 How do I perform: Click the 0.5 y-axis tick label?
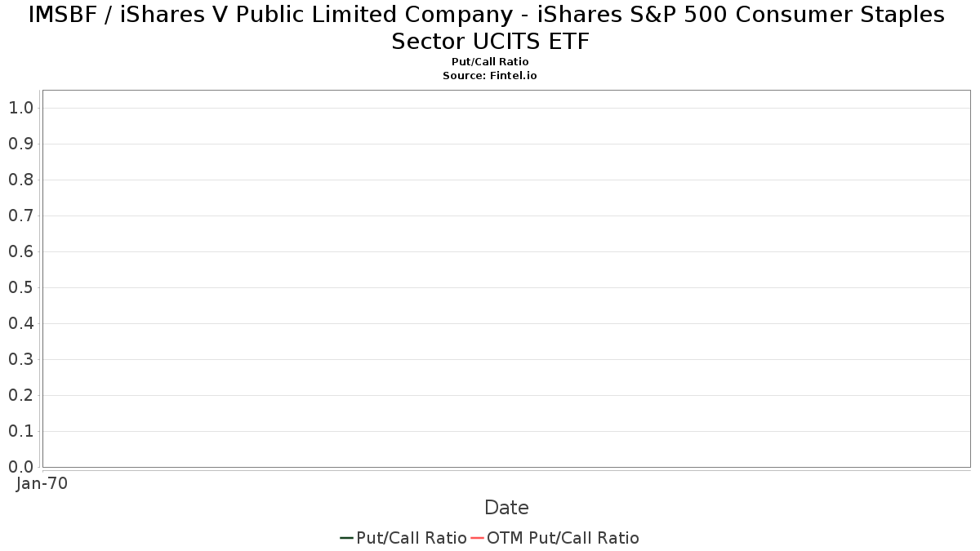[x=20, y=287]
